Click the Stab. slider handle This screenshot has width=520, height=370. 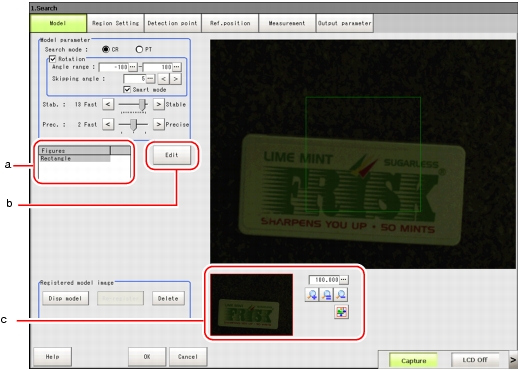(143, 104)
